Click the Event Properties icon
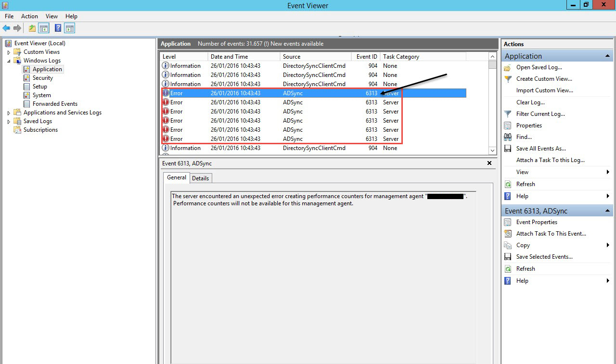616x364 pixels. click(508, 222)
